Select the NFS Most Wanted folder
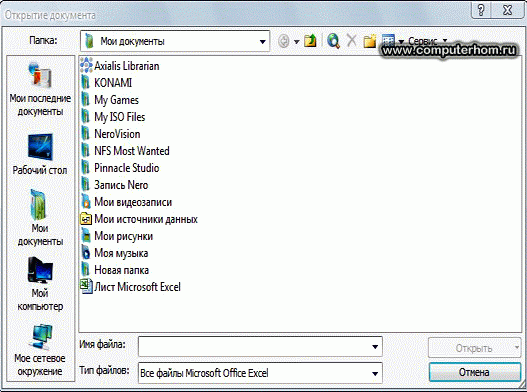This screenshot has width=527, height=392. click(125, 151)
